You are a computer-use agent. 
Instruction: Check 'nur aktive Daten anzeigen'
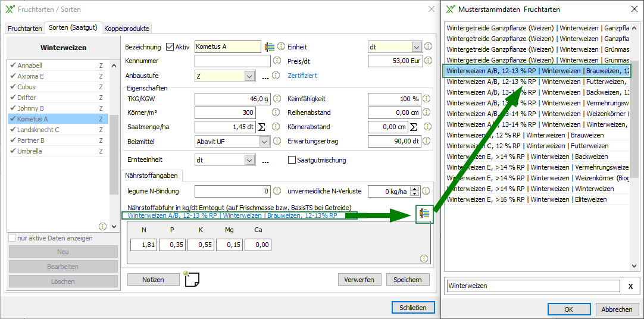coord(12,238)
